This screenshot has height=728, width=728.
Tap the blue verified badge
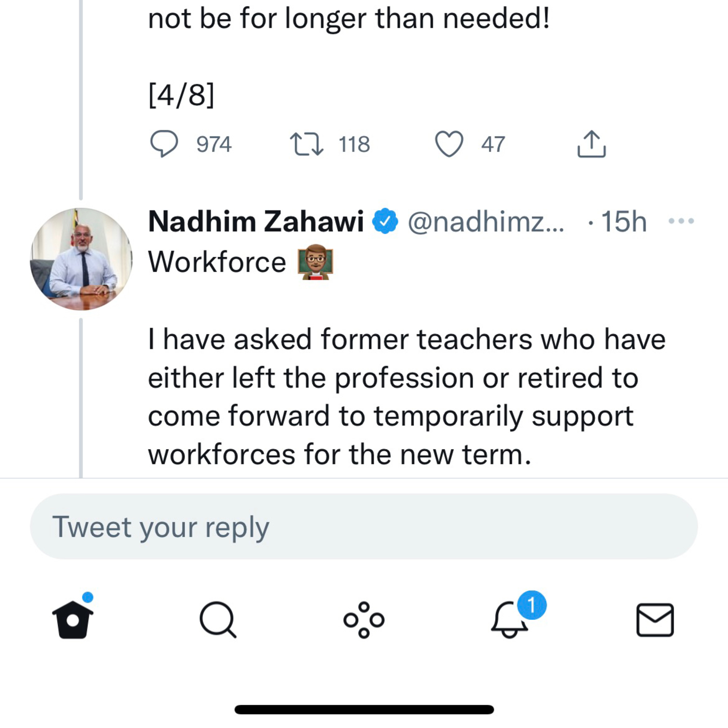(385, 221)
